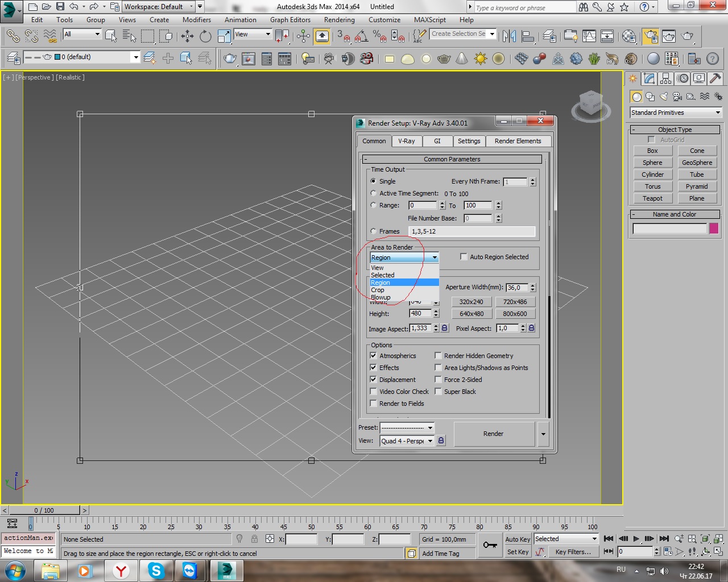Set output size using the 640x480 button
728x582 pixels.
coord(471,313)
